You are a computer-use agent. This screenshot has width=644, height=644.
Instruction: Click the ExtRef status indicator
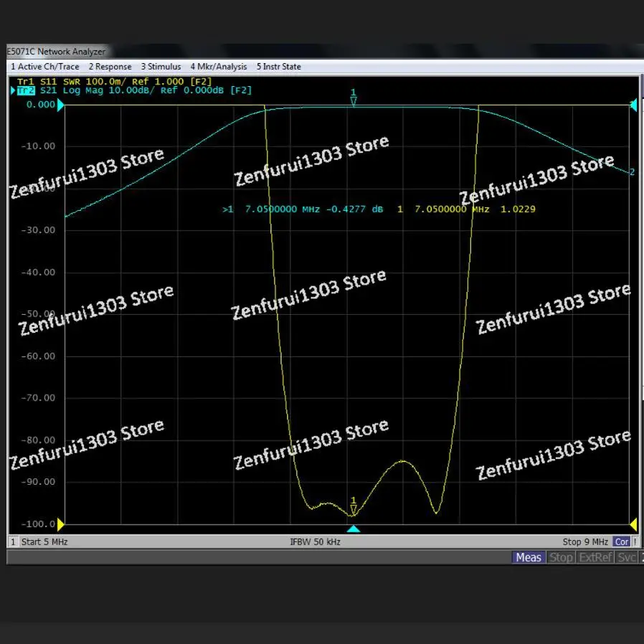596,557
